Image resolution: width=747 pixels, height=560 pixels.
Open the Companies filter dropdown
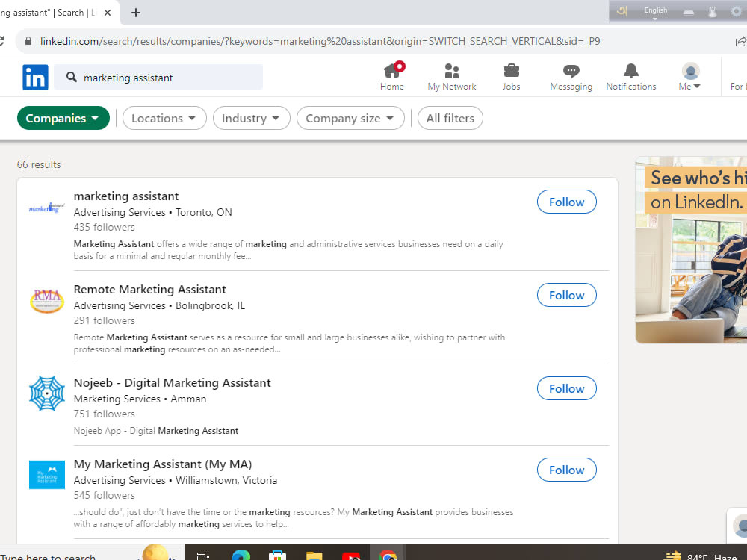63,118
